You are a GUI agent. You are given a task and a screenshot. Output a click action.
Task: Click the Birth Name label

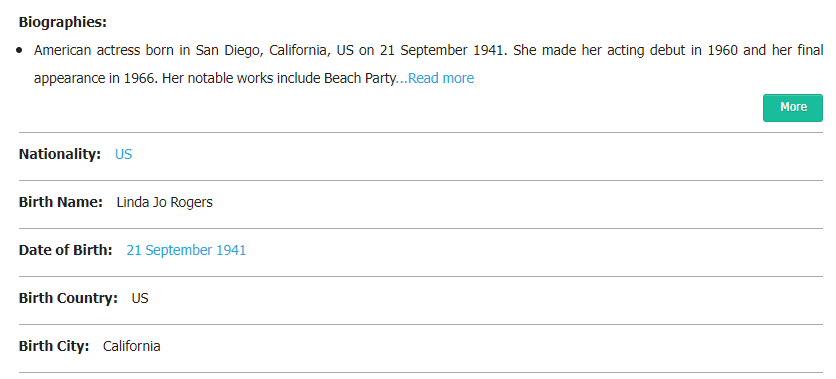pos(61,202)
